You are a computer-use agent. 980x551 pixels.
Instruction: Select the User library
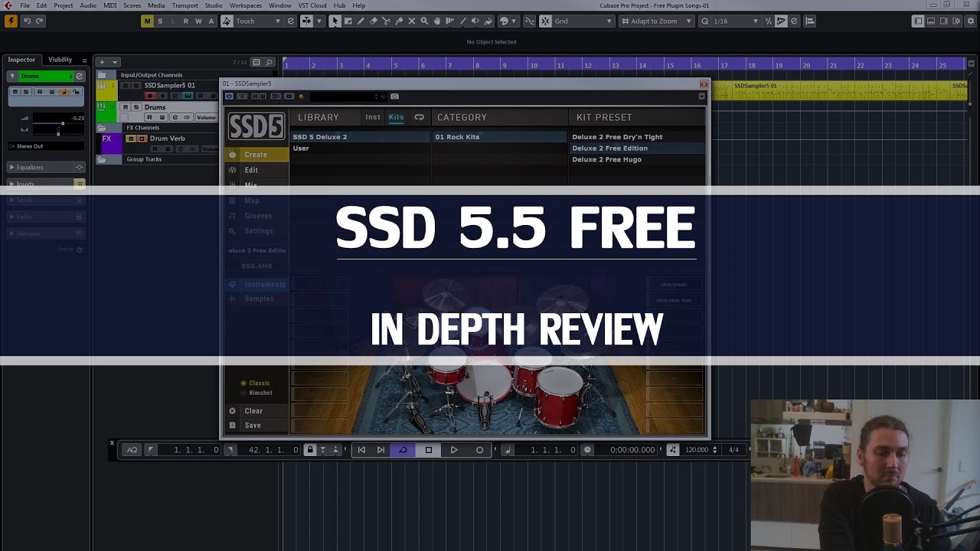click(361, 148)
